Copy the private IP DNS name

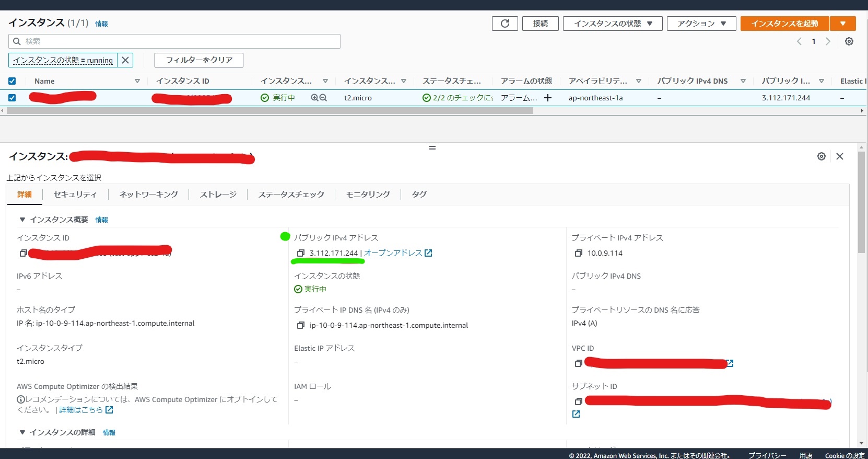(x=301, y=325)
